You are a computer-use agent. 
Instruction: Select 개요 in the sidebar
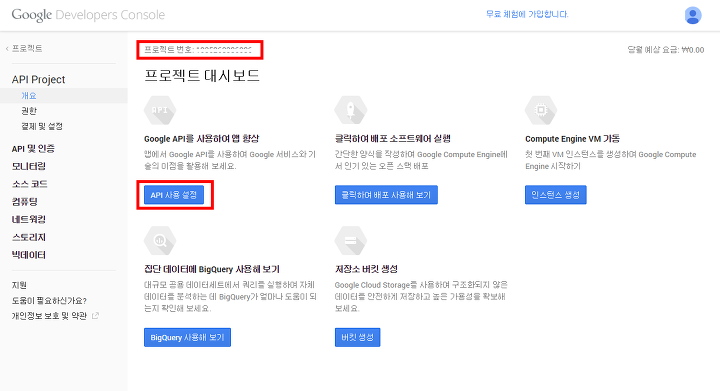pos(29,95)
